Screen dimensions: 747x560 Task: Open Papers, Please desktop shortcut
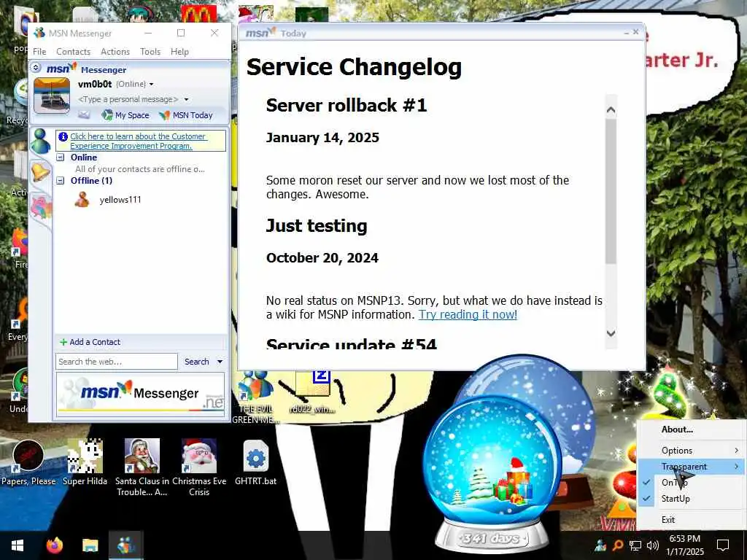coord(28,462)
